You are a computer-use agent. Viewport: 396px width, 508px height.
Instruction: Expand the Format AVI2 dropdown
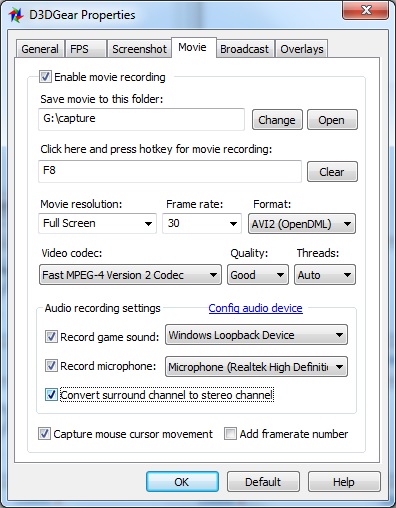pyautogui.click(x=302, y=223)
